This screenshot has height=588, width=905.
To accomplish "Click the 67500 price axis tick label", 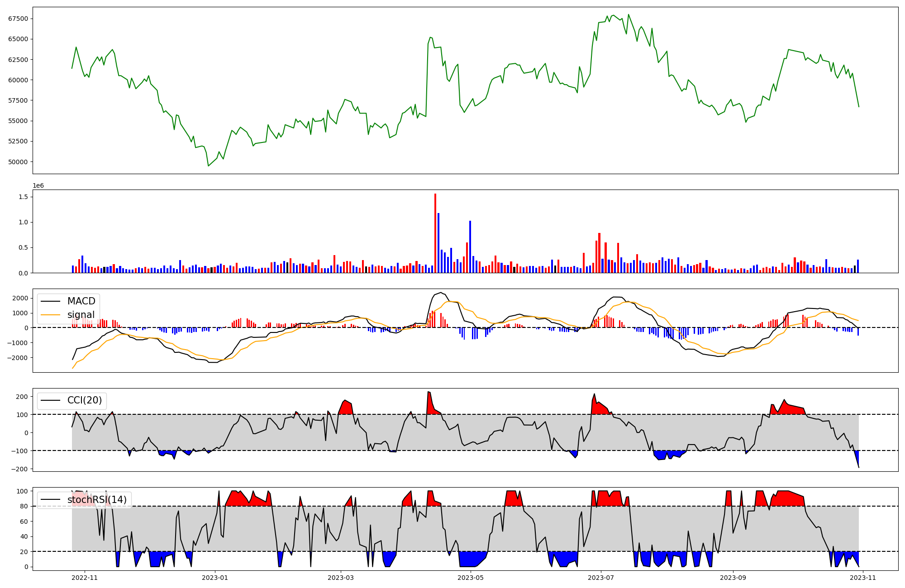I will 18,19.
